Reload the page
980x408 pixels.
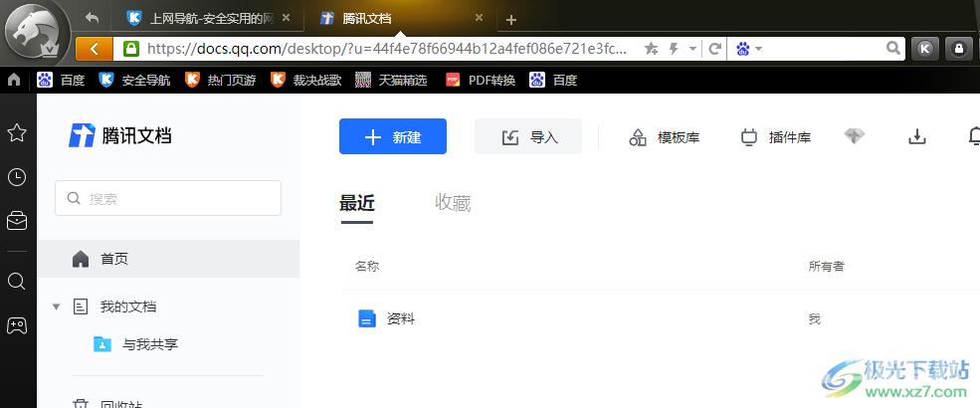[x=715, y=48]
